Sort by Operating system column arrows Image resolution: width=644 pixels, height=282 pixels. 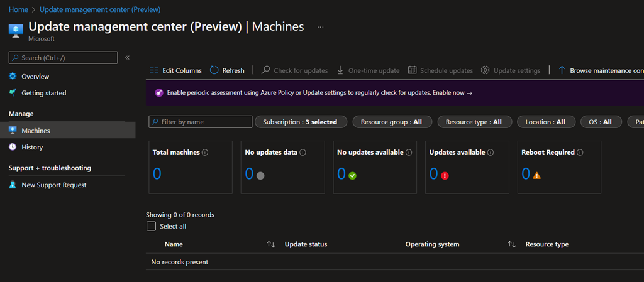click(511, 244)
